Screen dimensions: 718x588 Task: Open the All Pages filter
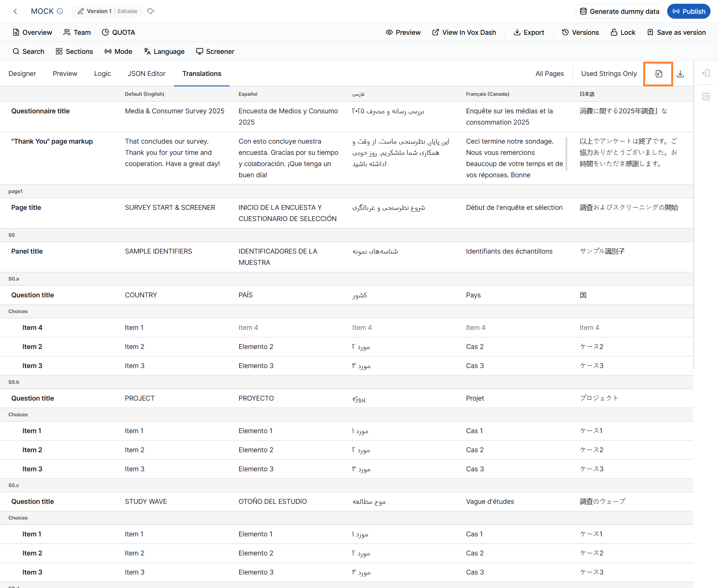pyautogui.click(x=549, y=74)
